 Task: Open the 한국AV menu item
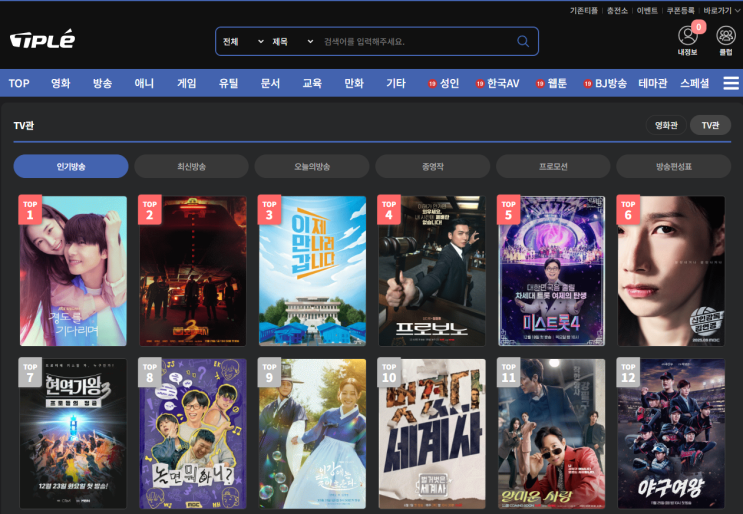(498, 83)
